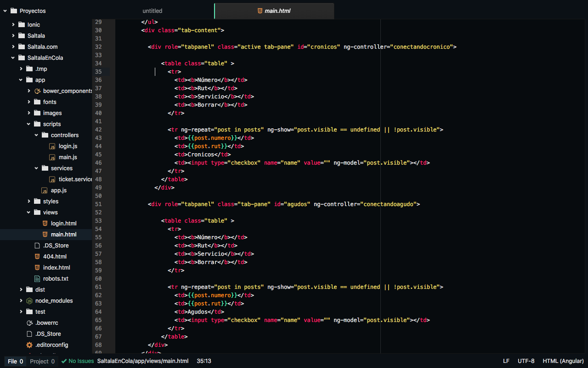Expand the Saltala folder chevron
This screenshot has height=368, width=588.
pyautogui.click(x=13, y=35)
